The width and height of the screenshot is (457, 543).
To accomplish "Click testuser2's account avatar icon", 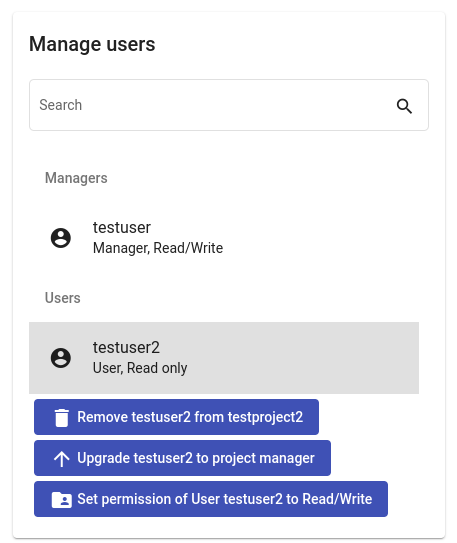I will click(61, 358).
